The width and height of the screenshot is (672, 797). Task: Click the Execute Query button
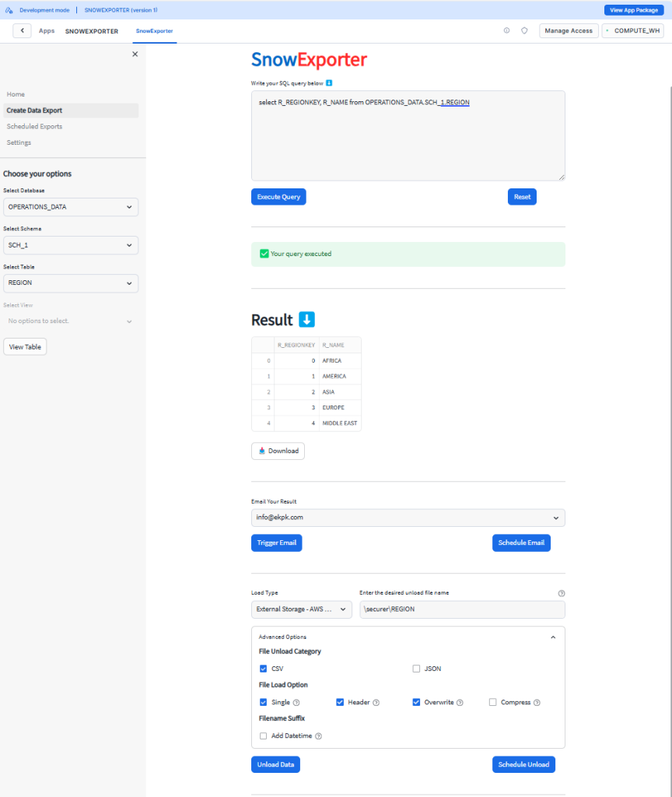point(278,197)
